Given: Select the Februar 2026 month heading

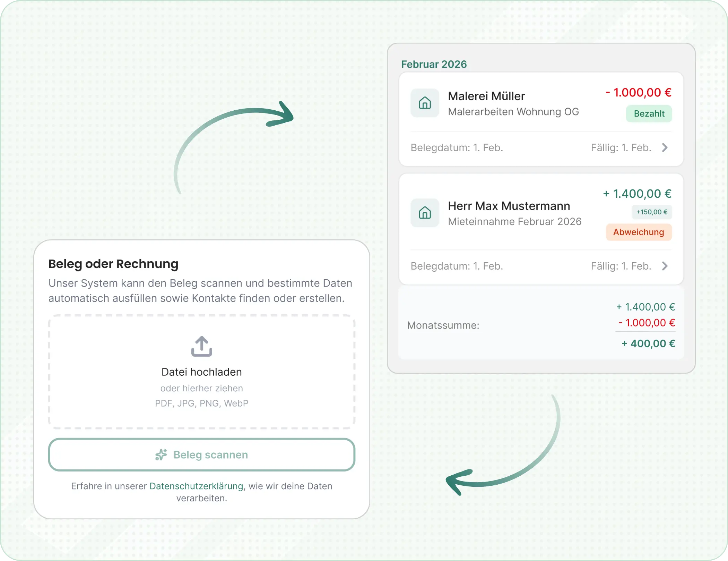Looking at the screenshot, I should tap(434, 64).
